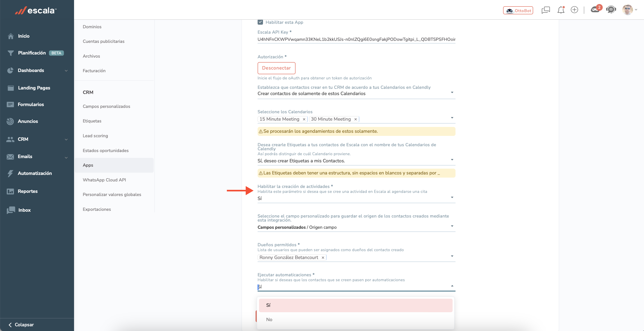This screenshot has height=331, width=644.
Task: Remove Ronny González Betancourt owner tag
Action: pyautogui.click(x=323, y=258)
